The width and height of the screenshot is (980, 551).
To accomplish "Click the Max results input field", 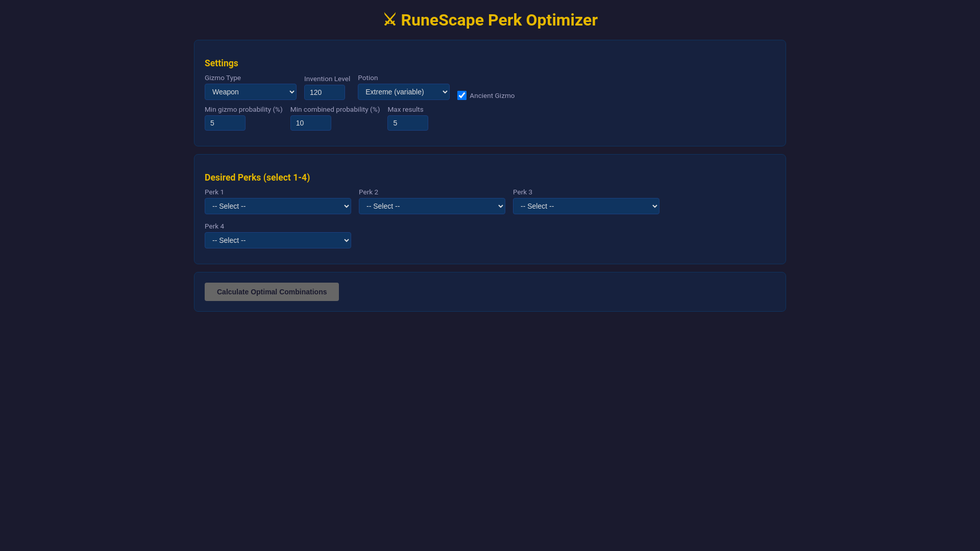I will tap(408, 123).
